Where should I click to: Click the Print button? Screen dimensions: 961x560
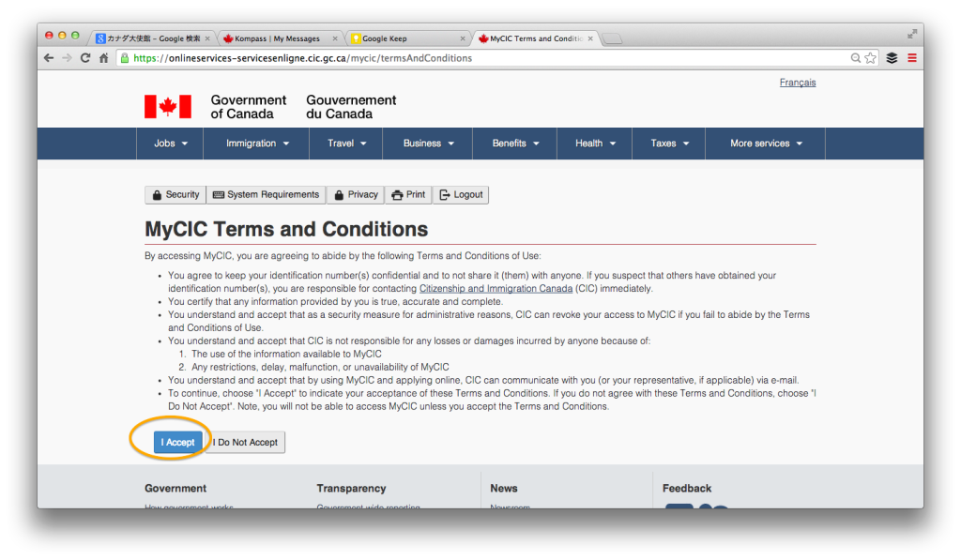(x=408, y=195)
